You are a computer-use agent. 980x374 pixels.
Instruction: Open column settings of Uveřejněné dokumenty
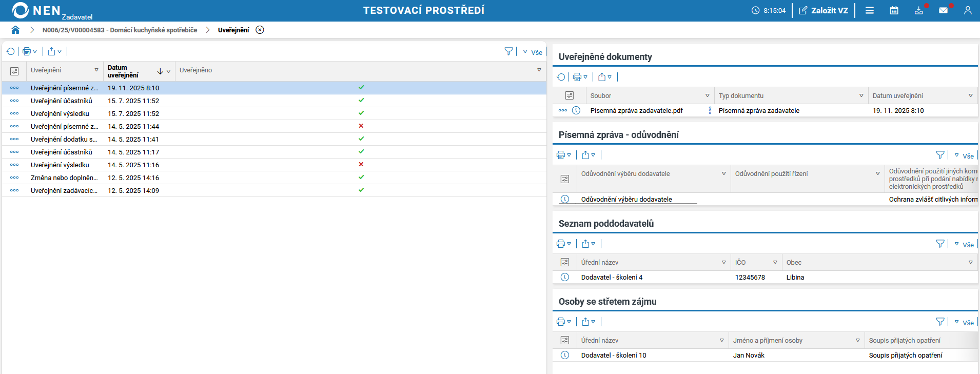[570, 95]
